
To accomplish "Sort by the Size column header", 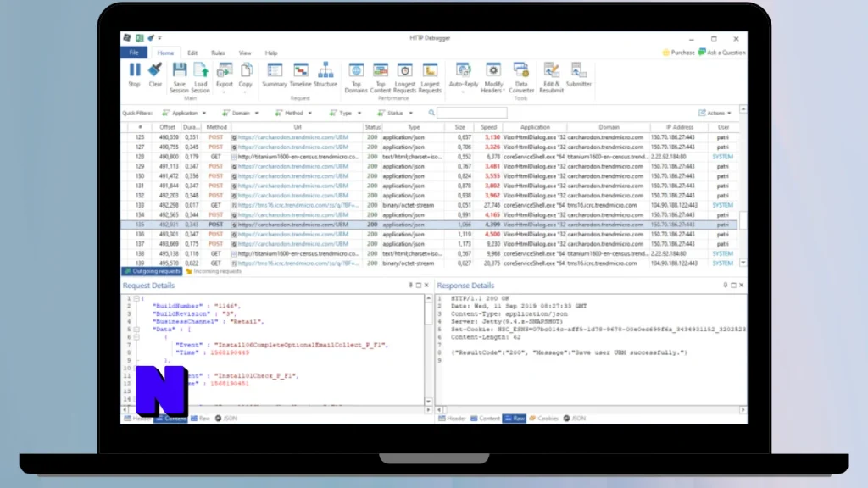I will (460, 127).
